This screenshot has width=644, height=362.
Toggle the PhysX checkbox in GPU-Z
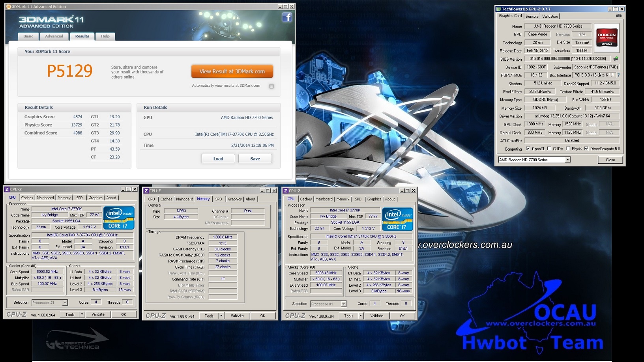coord(568,149)
